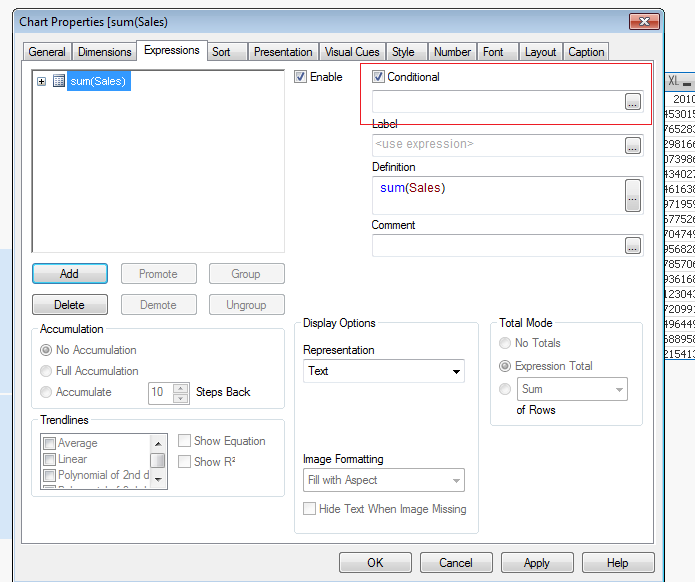
Task: Open the Comment expression editor ellipsis button
Action: click(x=633, y=246)
